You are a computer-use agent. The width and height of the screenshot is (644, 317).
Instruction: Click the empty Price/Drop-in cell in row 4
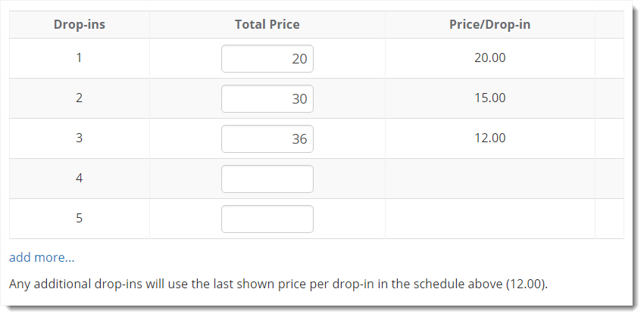pyautogui.click(x=490, y=179)
